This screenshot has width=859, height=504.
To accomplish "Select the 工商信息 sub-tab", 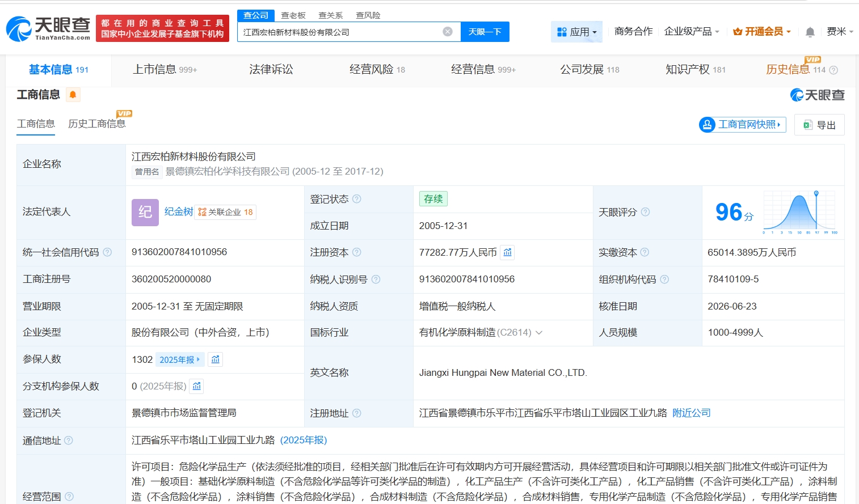I will 36,124.
